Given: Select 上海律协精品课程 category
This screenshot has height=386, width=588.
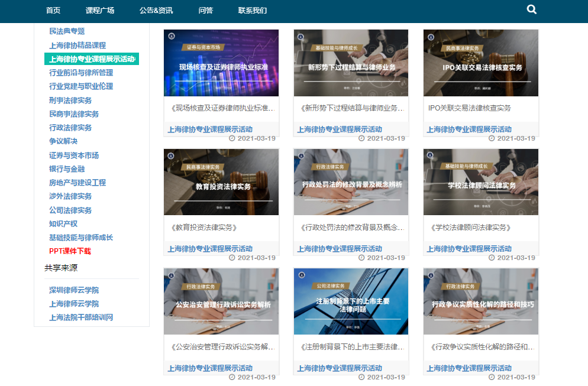Looking at the screenshot, I should [x=77, y=46].
